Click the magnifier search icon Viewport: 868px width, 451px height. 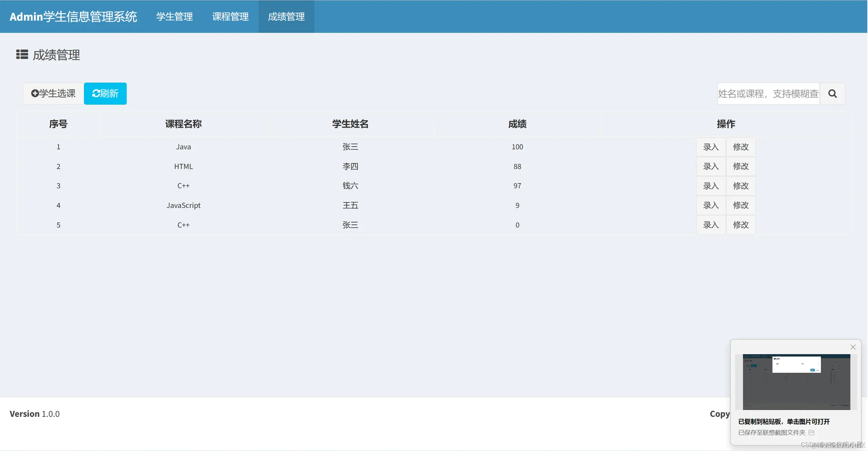(x=832, y=93)
